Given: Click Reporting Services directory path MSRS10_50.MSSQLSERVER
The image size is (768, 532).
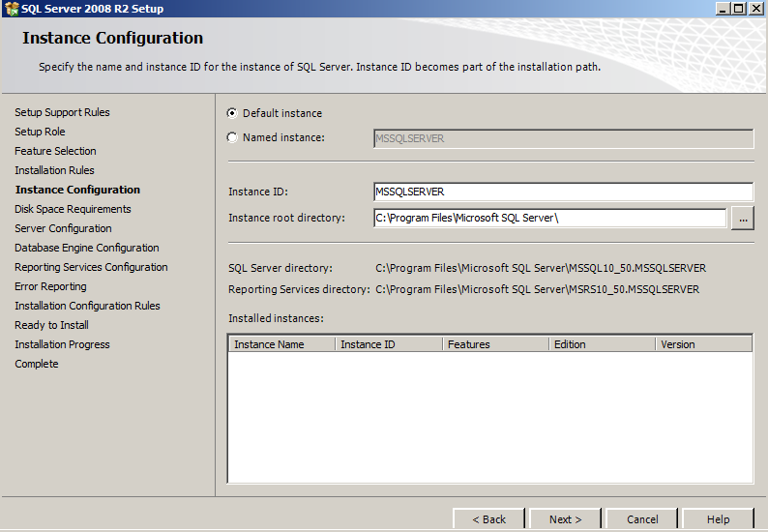Looking at the screenshot, I should click(537, 289).
